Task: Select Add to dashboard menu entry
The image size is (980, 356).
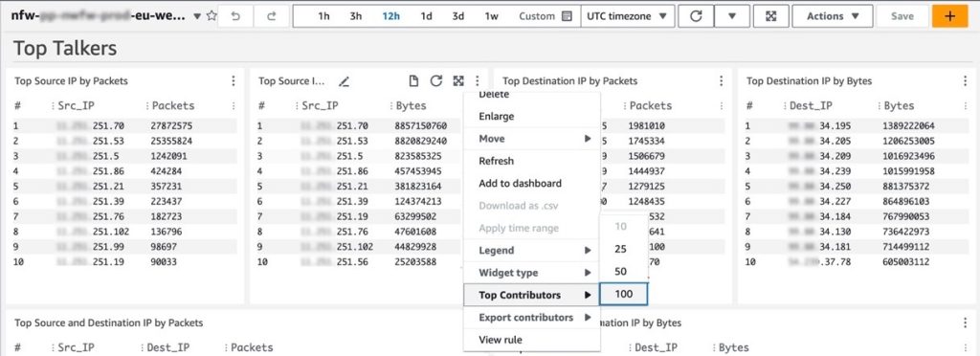Action: click(532, 184)
